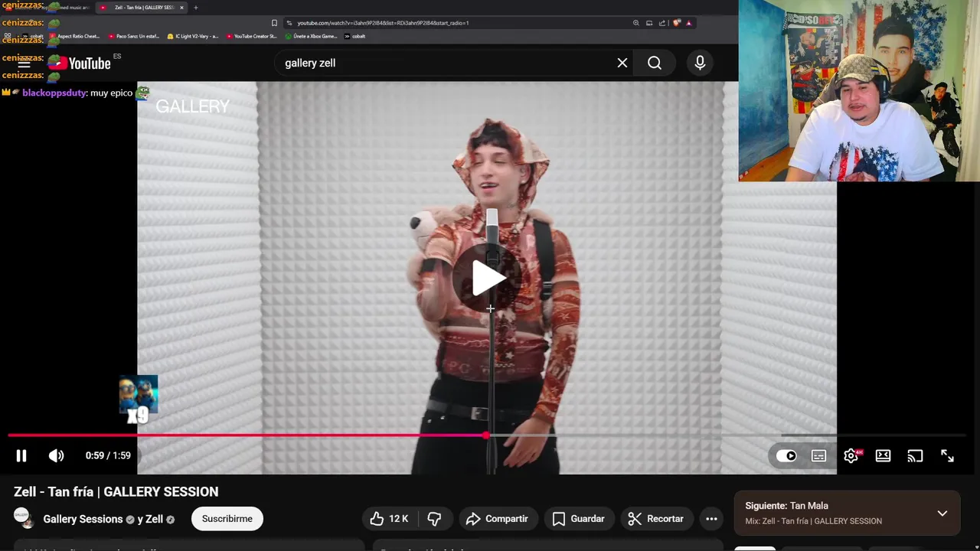980x551 pixels.
Task: Start voice search with microphone button
Action: pyautogui.click(x=700, y=63)
